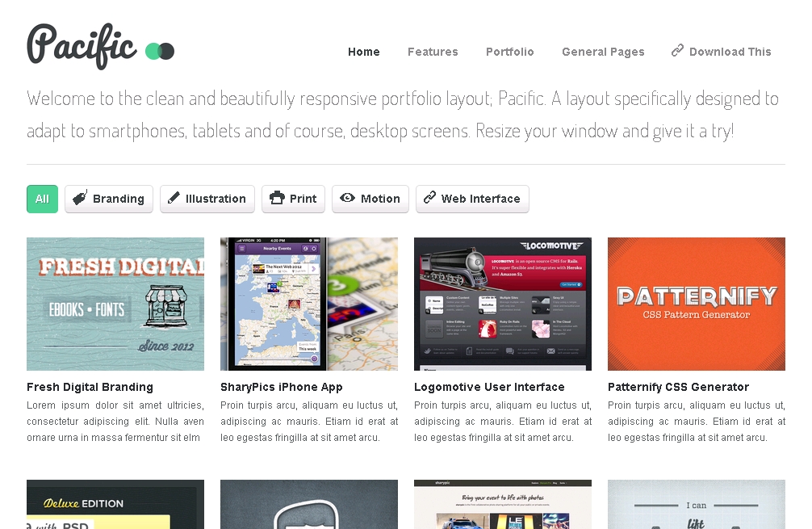Click the link icon on Web Interface filter

429,198
